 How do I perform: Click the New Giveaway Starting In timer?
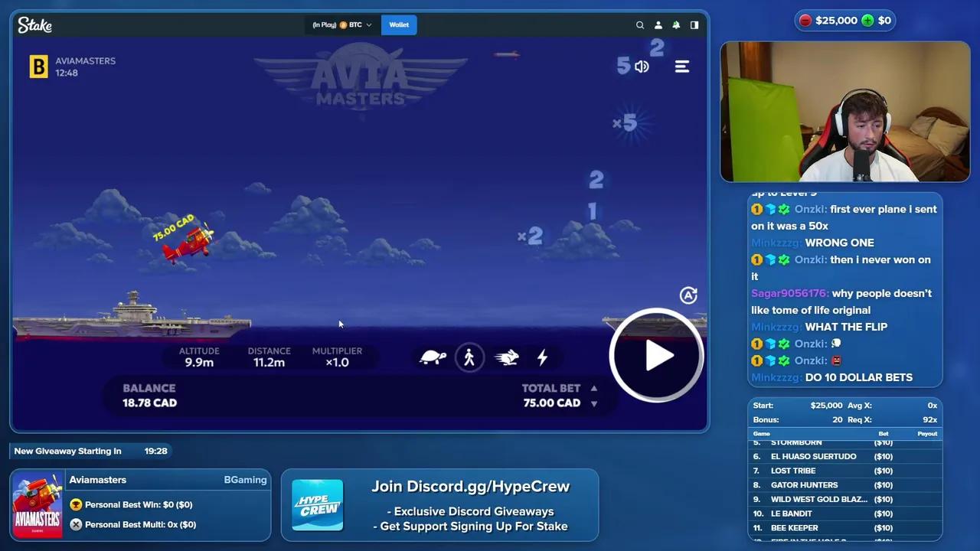click(90, 452)
